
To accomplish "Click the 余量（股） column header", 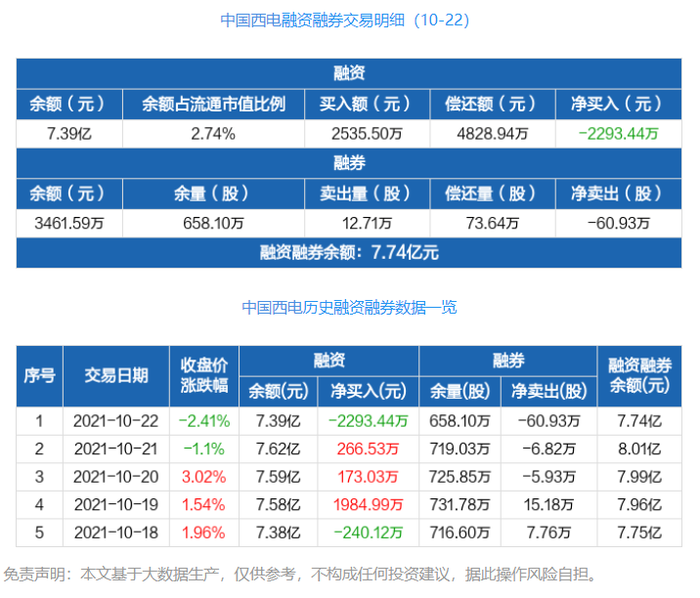I will [213, 193].
